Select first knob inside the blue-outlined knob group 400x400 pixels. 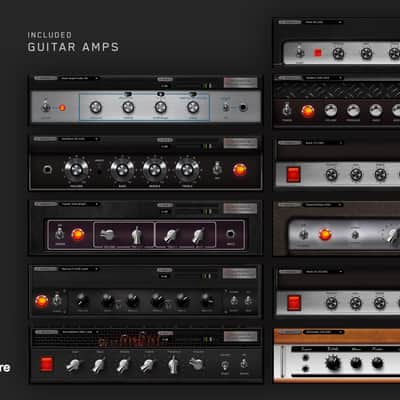96,107
